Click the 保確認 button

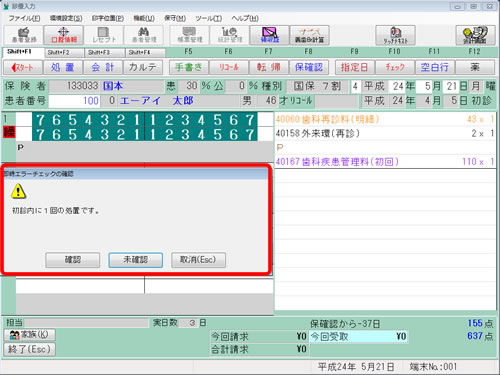[x=309, y=68]
